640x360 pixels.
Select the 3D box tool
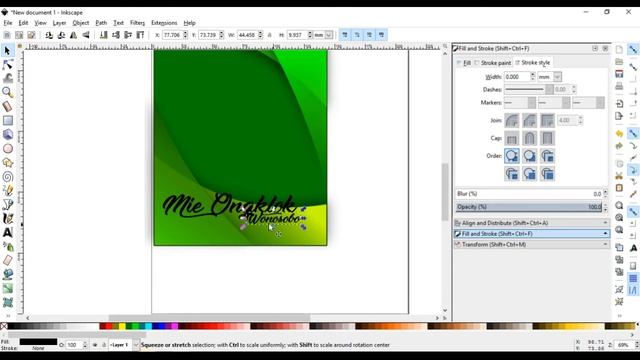point(7,134)
